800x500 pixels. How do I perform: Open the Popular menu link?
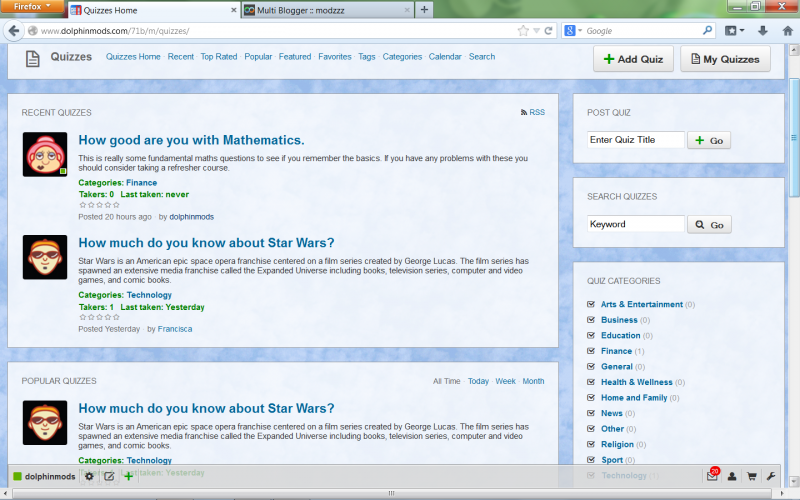(258, 57)
